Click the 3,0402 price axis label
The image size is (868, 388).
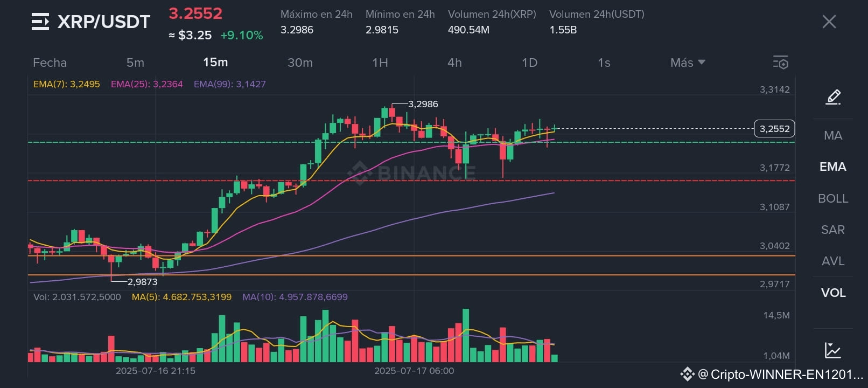pyautogui.click(x=774, y=246)
